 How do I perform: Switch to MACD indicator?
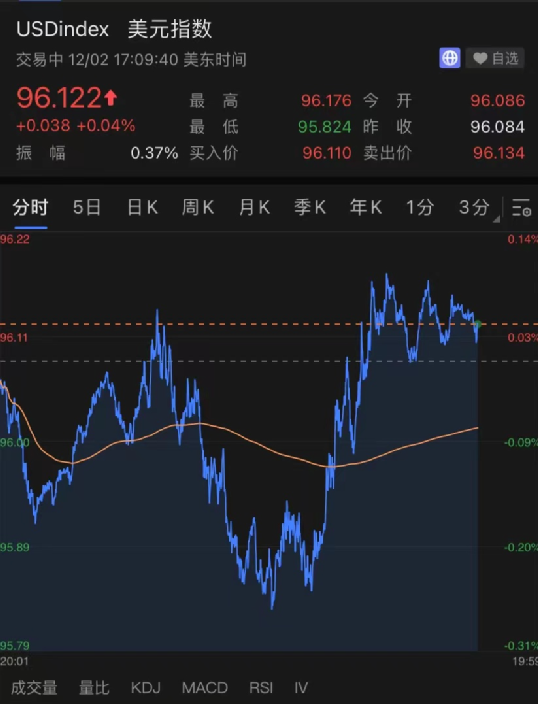click(205, 687)
